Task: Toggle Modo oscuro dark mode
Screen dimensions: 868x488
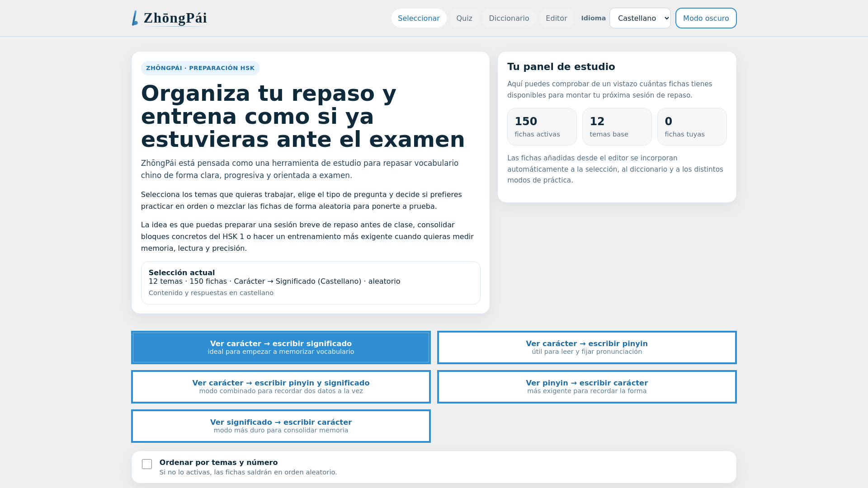Action: [706, 18]
